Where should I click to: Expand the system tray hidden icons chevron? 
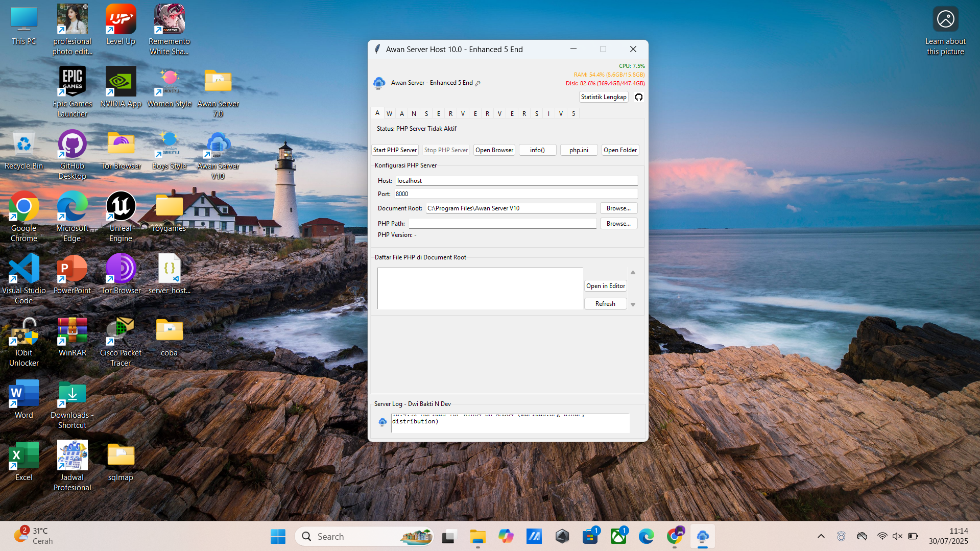pos(821,536)
